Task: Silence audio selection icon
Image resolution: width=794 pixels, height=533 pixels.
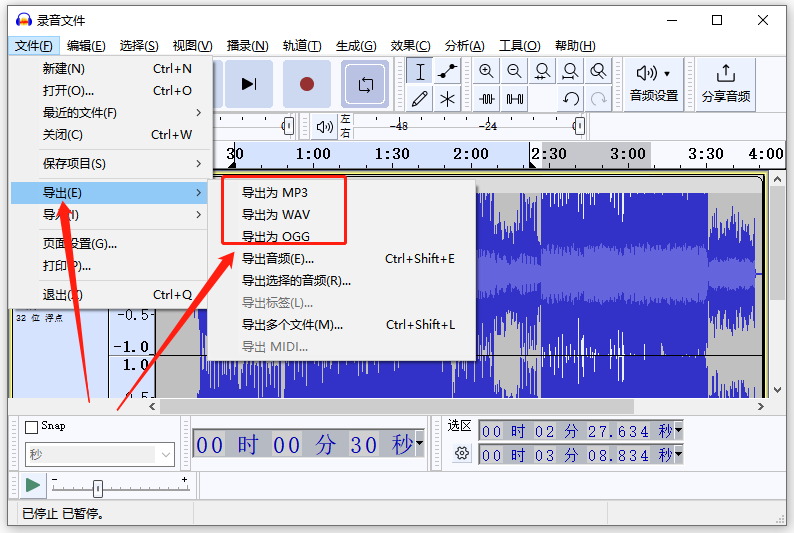Action: 514,99
